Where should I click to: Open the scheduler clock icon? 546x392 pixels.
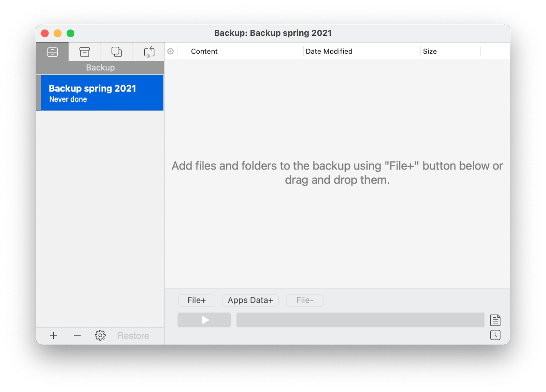(x=495, y=335)
